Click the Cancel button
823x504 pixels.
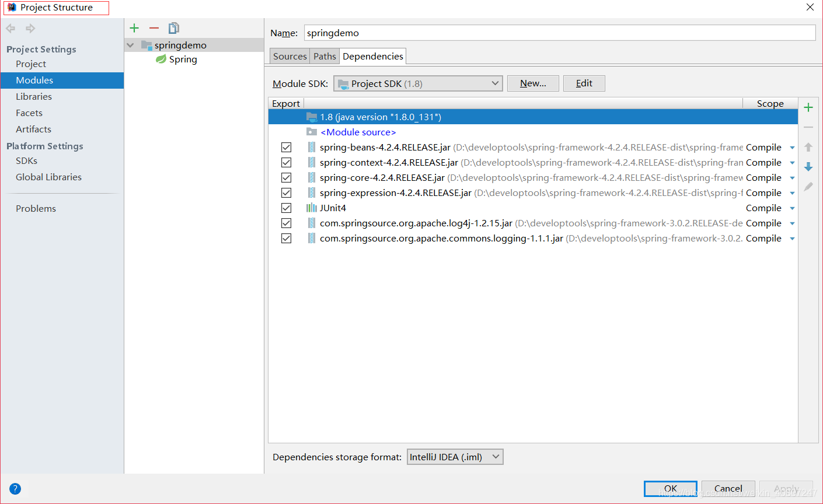coord(728,489)
